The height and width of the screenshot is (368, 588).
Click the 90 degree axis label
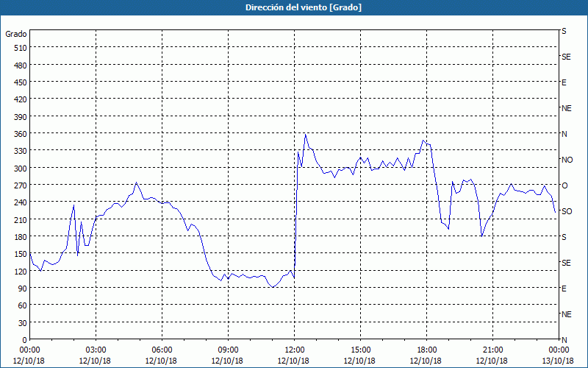coord(23,289)
